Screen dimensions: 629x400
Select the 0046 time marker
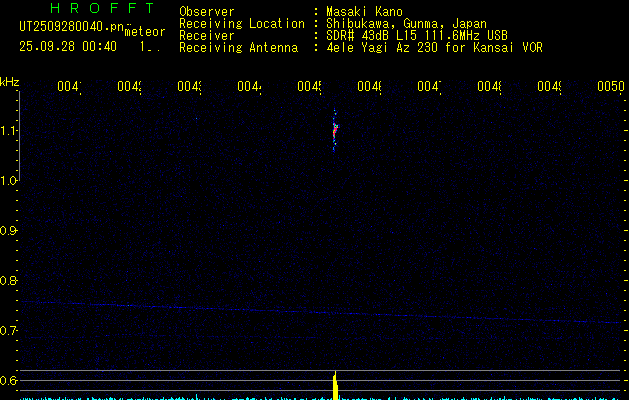pos(369,87)
